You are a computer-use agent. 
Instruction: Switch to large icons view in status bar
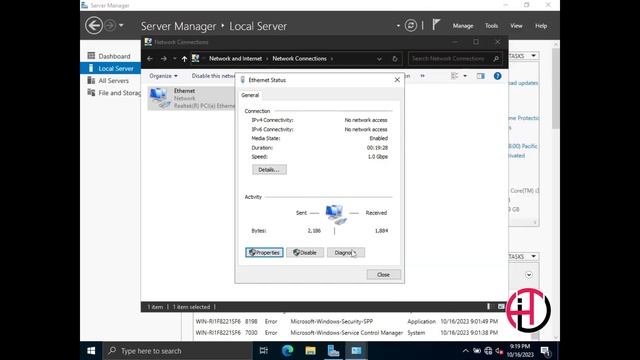pos(501,307)
